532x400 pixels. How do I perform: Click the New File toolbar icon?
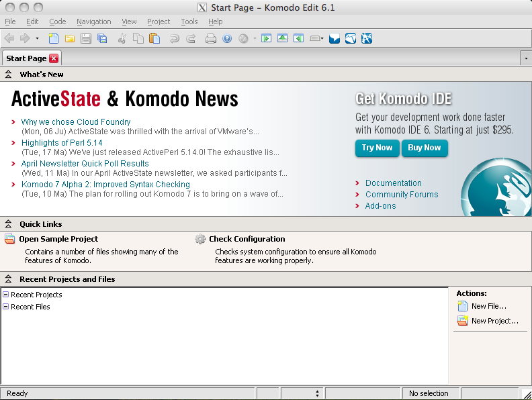(53, 38)
